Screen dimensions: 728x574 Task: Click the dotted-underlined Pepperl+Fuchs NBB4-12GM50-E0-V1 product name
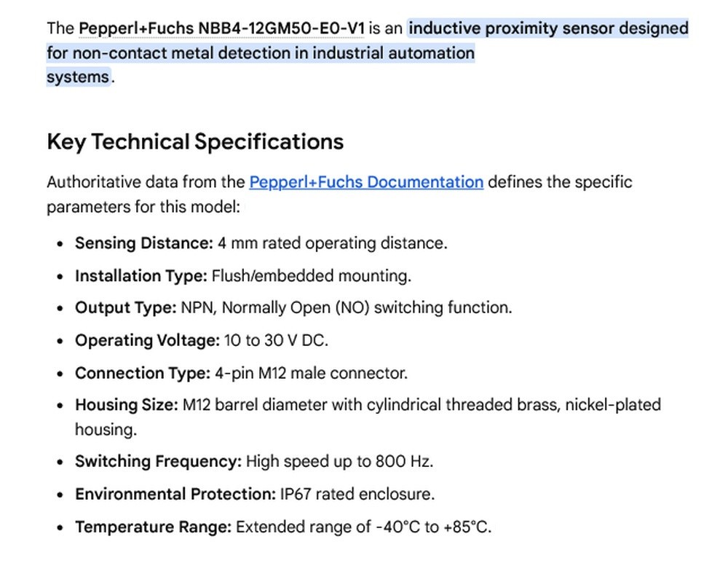click(221, 28)
